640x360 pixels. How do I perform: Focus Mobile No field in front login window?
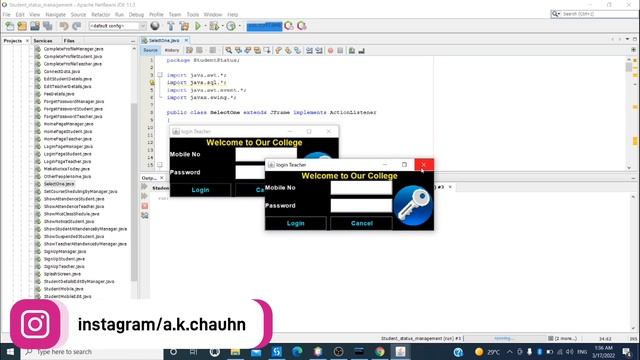coord(361,188)
